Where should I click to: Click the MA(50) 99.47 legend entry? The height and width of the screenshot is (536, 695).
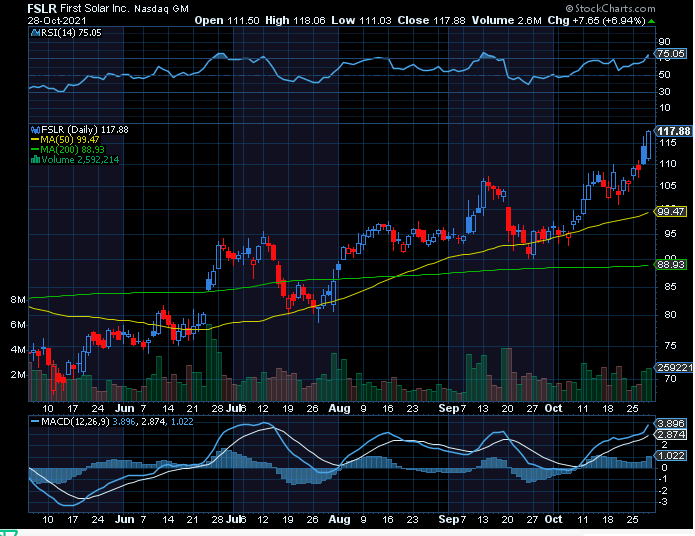tap(65, 140)
